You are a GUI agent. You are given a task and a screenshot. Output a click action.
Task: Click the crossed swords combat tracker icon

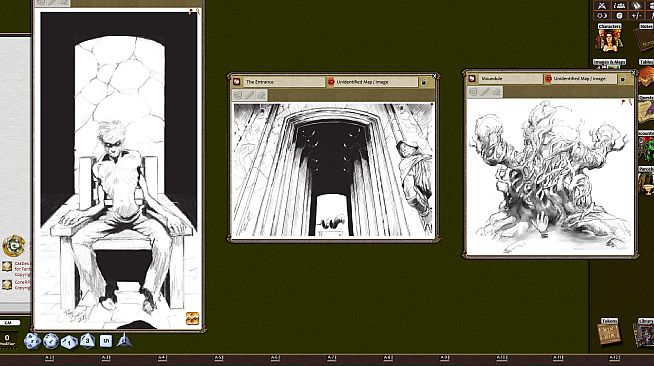tap(601, 5)
